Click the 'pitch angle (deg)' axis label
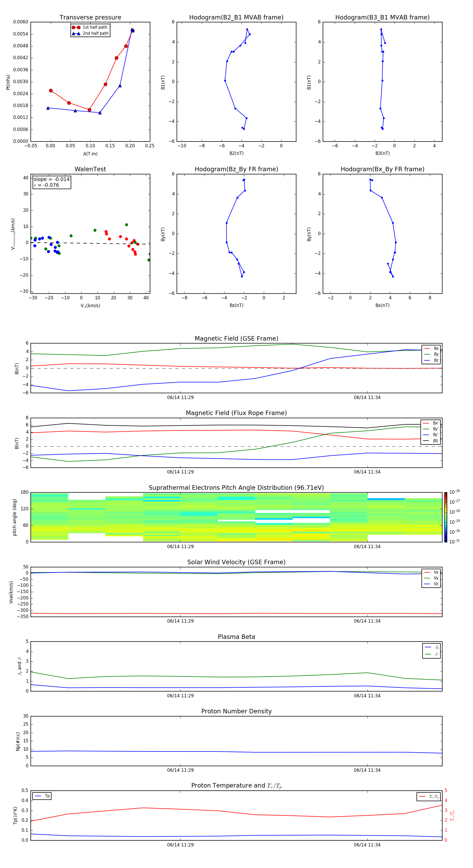 coord(14,517)
